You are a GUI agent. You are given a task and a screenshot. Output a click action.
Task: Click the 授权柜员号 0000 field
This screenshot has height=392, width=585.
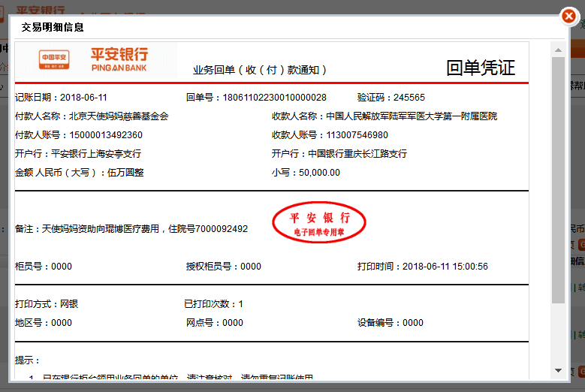point(224,267)
